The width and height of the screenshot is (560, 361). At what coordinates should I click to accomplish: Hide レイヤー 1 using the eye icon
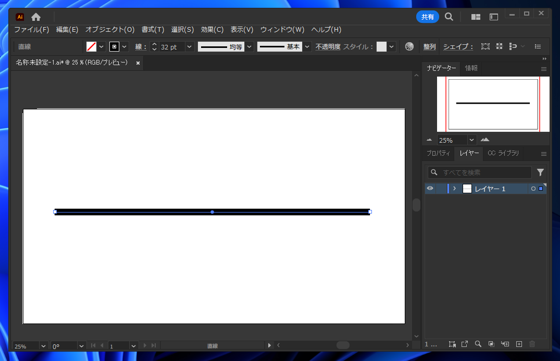[430, 189]
